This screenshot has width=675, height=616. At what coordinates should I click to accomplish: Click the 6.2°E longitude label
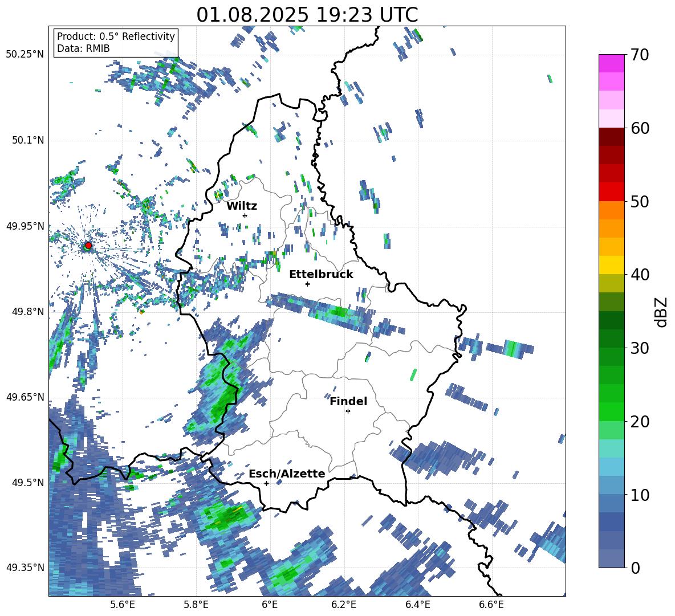[344, 605]
